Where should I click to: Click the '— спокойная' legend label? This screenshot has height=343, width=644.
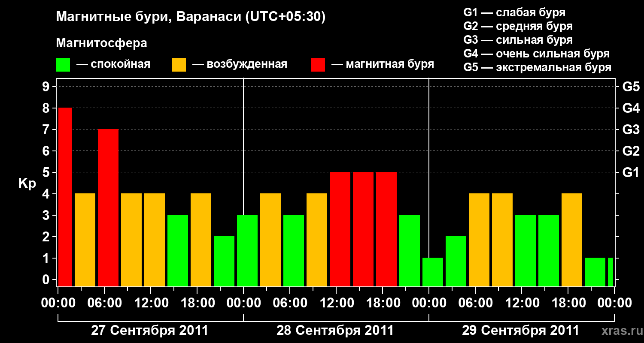tap(113, 64)
